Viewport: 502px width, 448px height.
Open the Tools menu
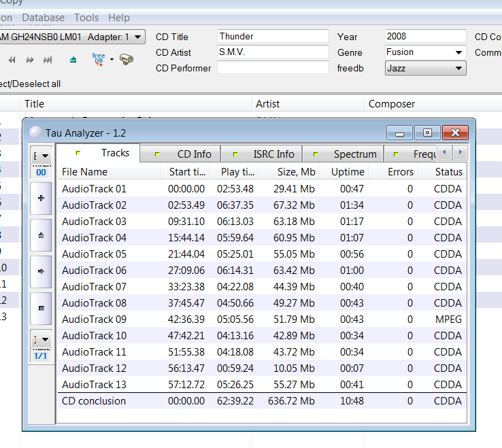tap(86, 18)
